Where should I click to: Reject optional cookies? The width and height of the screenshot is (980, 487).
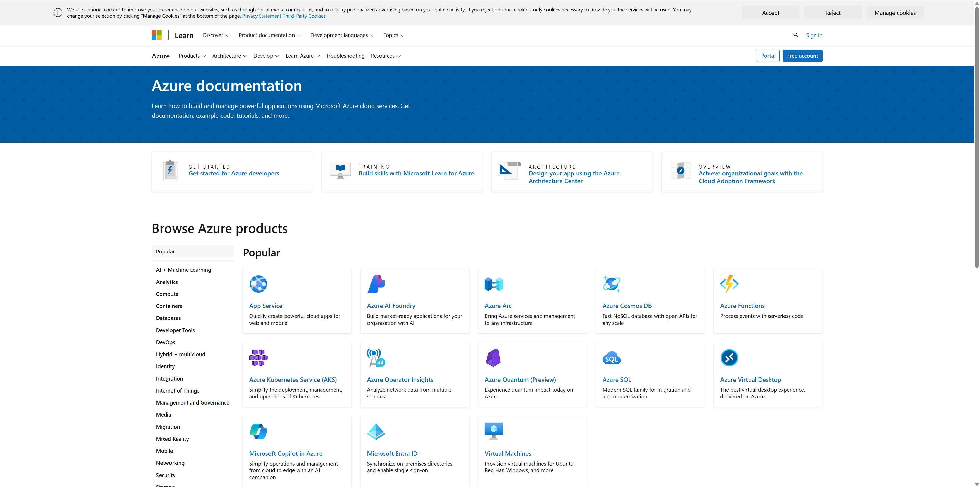click(x=833, y=13)
